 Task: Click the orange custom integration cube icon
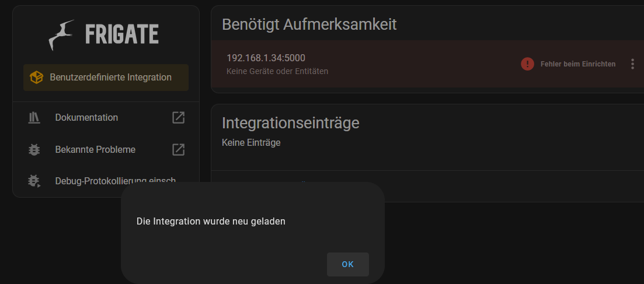(37, 77)
